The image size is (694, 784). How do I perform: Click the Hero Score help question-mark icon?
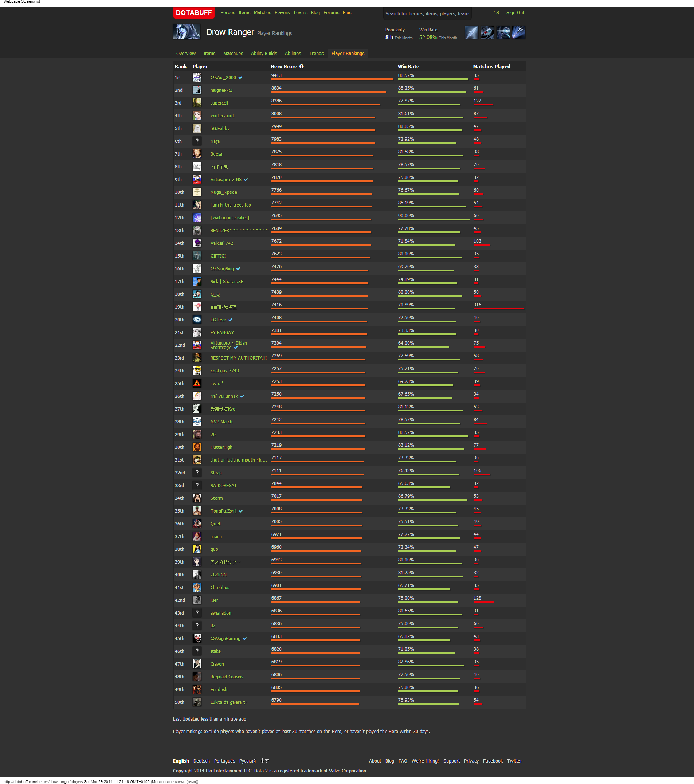point(302,66)
